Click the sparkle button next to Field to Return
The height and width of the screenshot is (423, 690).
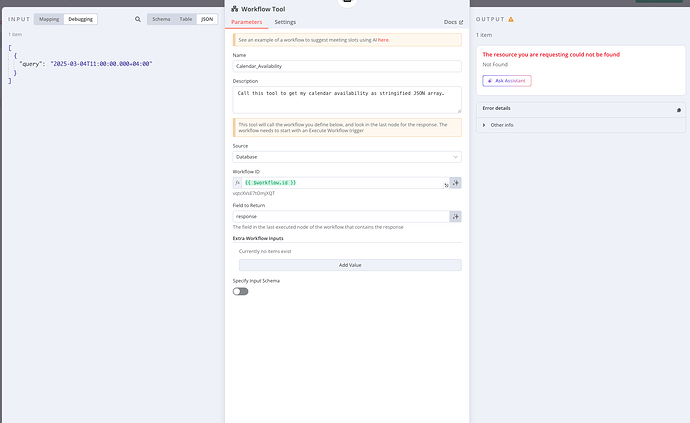[455, 217]
